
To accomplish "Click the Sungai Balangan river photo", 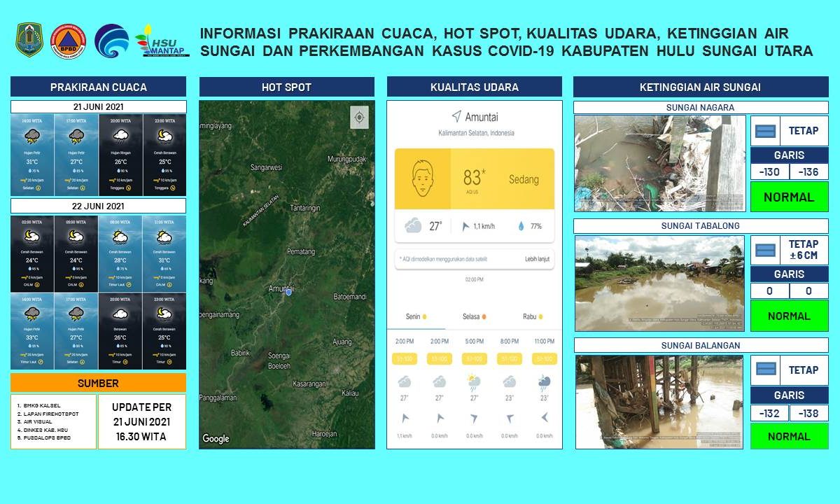I will (659, 402).
